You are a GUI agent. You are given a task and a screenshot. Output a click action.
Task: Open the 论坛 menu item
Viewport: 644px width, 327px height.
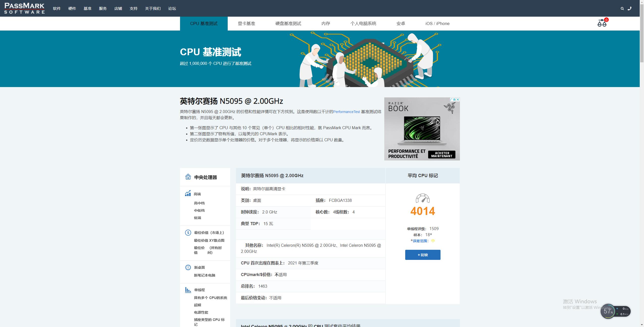click(172, 8)
